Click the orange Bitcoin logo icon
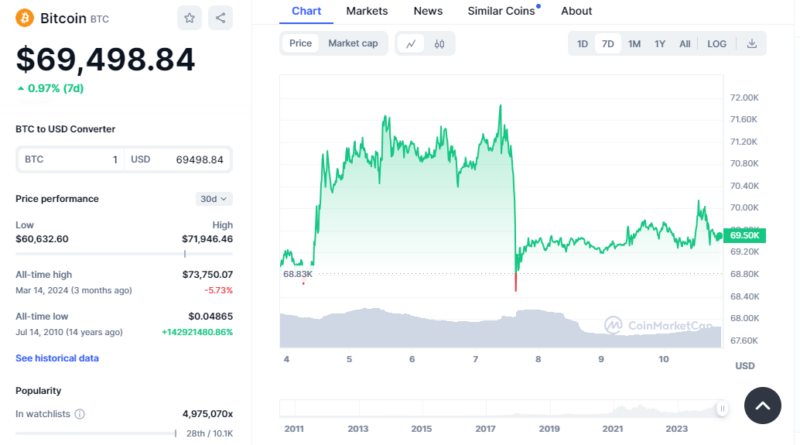Image resolution: width=800 pixels, height=445 pixels. (x=24, y=18)
